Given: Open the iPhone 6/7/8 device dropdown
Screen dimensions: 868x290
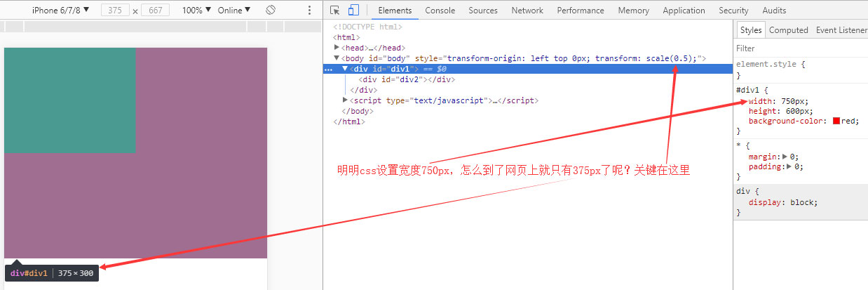Looking at the screenshot, I should [61, 11].
